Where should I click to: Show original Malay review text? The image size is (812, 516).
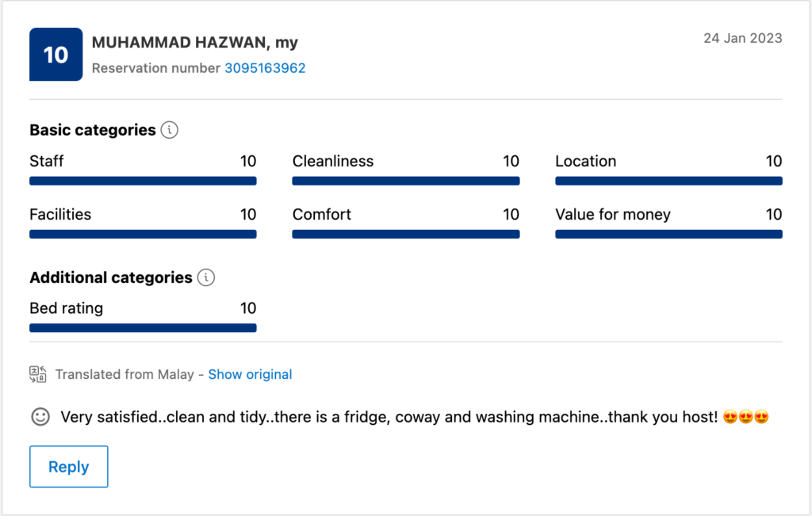[x=250, y=374]
